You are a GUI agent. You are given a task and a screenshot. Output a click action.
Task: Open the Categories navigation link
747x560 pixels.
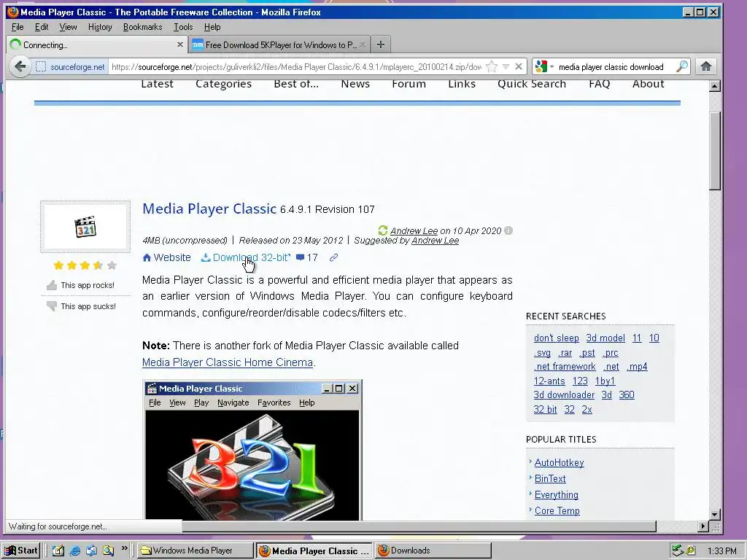click(x=223, y=84)
